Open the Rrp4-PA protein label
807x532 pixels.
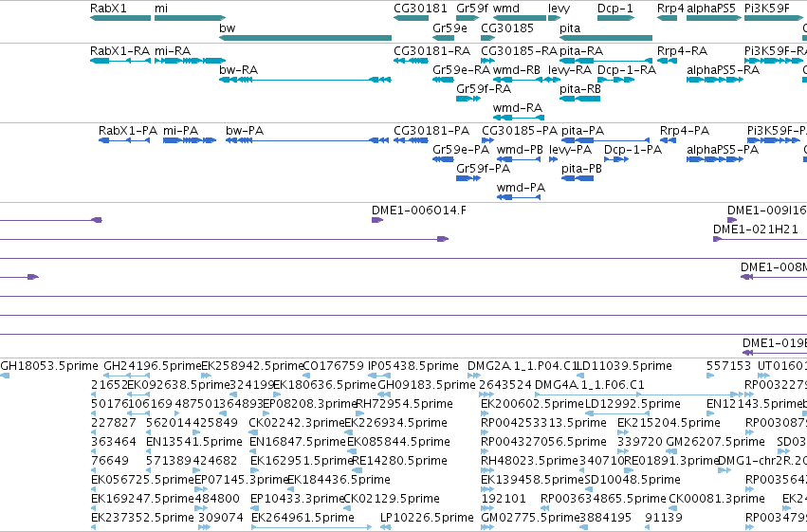[685, 131]
